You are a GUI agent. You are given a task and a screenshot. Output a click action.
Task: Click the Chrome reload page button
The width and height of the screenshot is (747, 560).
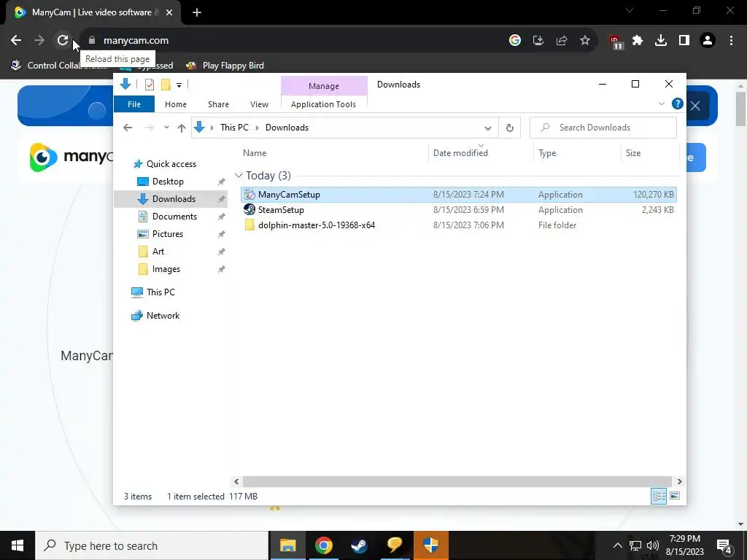pyautogui.click(x=63, y=41)
